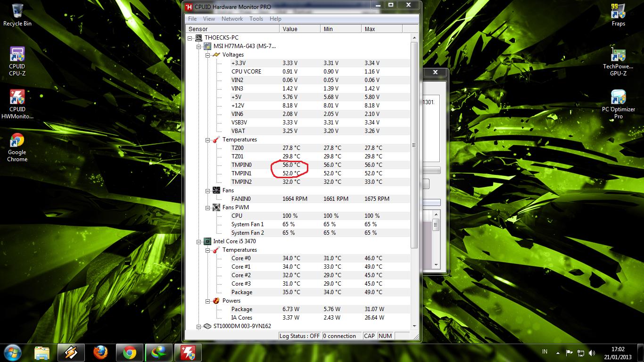This screenshot has height=362, width=644.
Task: Click the Windows Start orb
Action: pyautogui.click(x=13, y=352)
